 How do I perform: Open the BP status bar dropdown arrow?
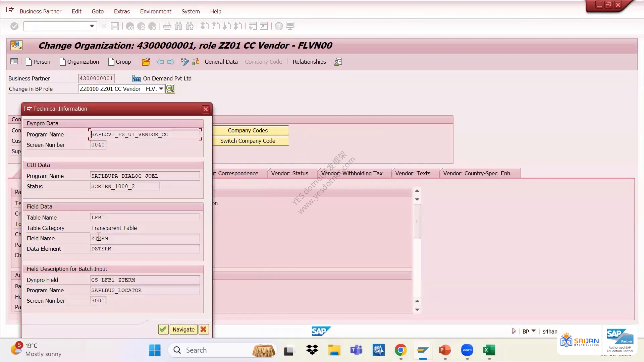pos(534,331)
